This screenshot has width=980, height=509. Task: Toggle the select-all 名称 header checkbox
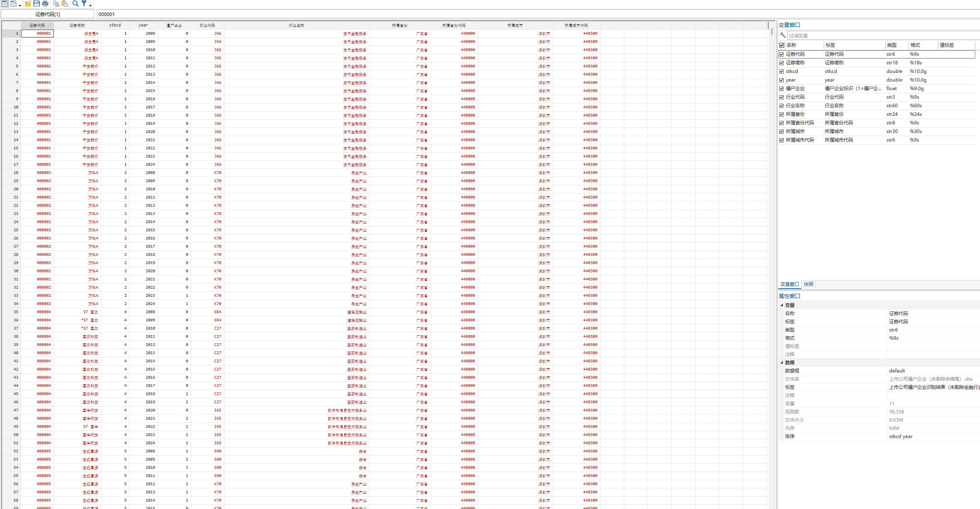[x=781, y=45]
